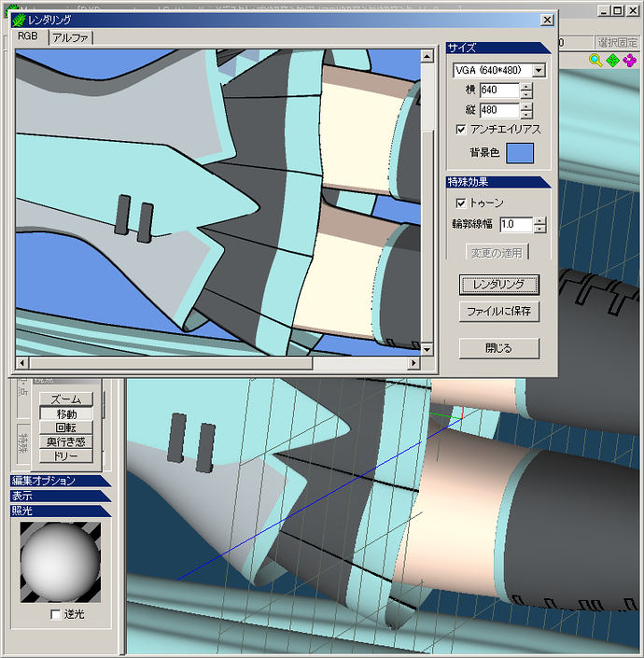The image size is (644, 658).
Task: Click the lighting sphere preview
Action: (x=60, y=562)
